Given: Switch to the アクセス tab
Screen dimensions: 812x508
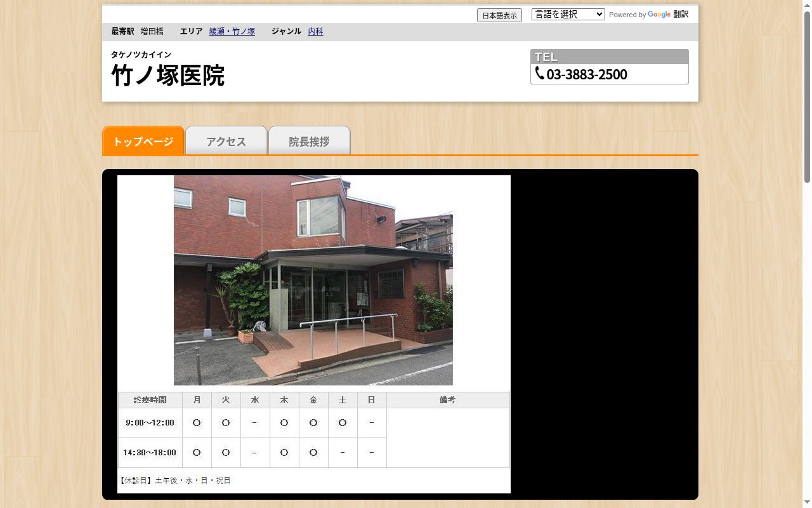Looking at the screenshot, I should 226,140.
